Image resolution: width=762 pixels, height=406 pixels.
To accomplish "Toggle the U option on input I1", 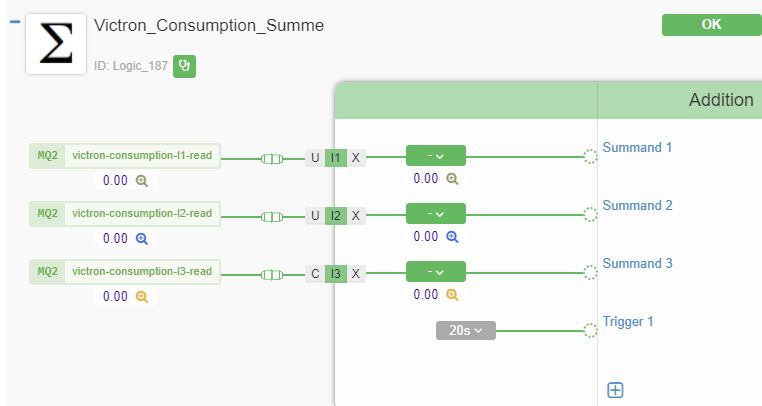I will pyautogui.click(x=315, y=158).
